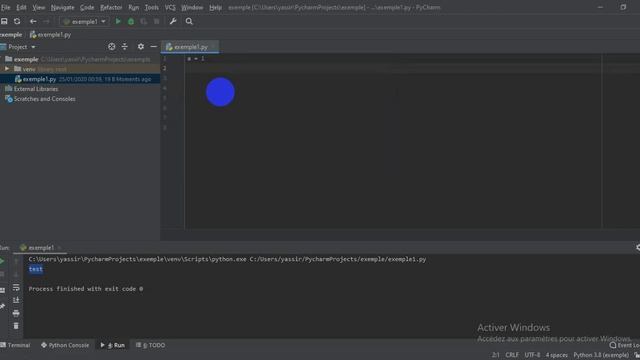Image resolution: width=640 pixels, height=360 pixels.
Task: Open settings via the wrench icon
Action: (173, 21)
